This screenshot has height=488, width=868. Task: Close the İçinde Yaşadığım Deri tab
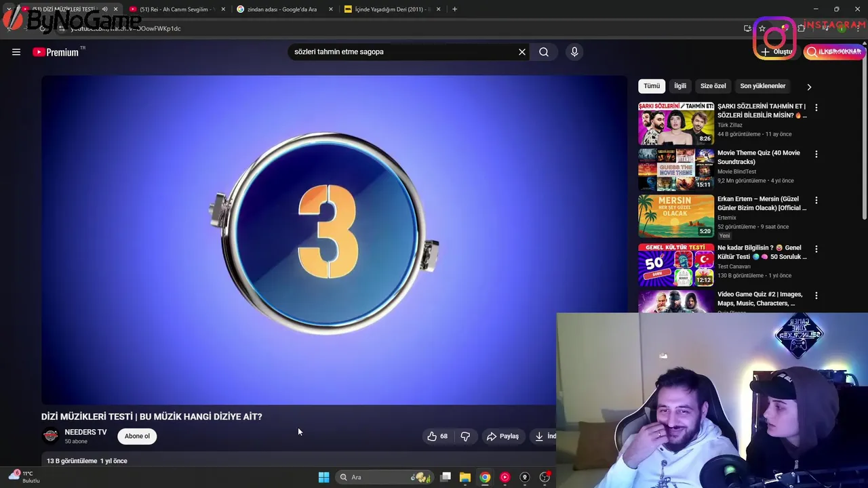(x=439, y=9)
